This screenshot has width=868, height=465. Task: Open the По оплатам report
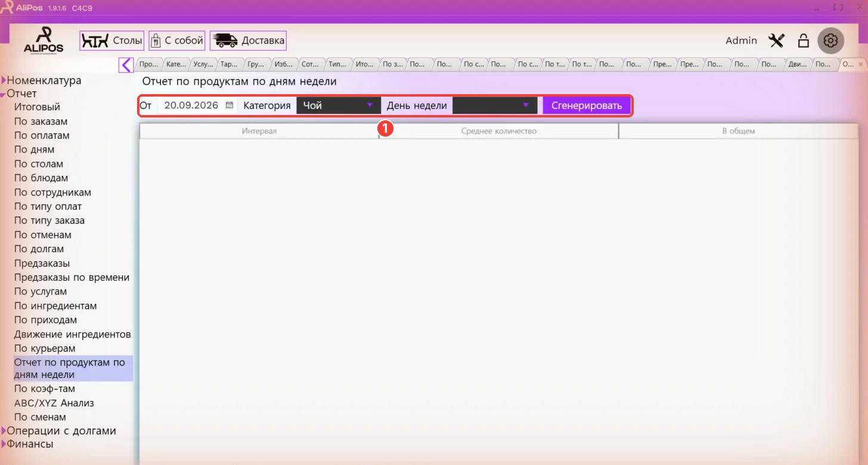(x=42, y=135)
